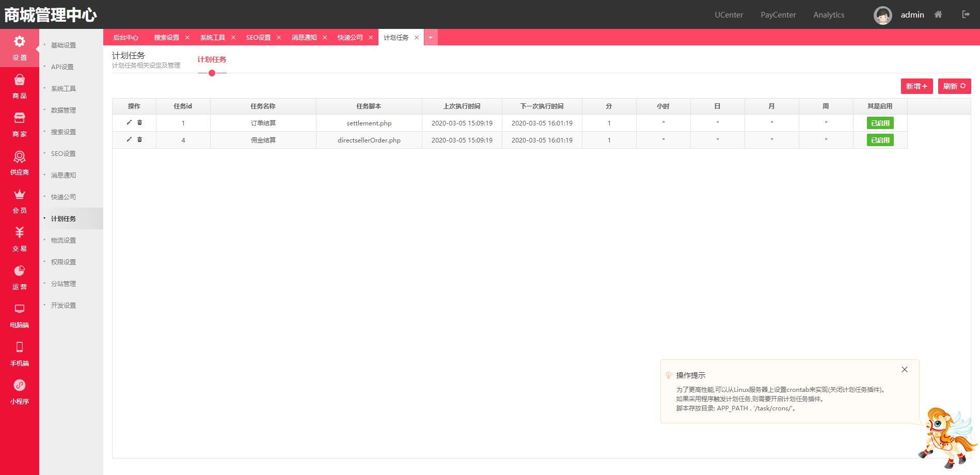Viewport: 980px width, 475px height.
Task: Click the 商城管理中心 logo title
Action: [51, 15]
